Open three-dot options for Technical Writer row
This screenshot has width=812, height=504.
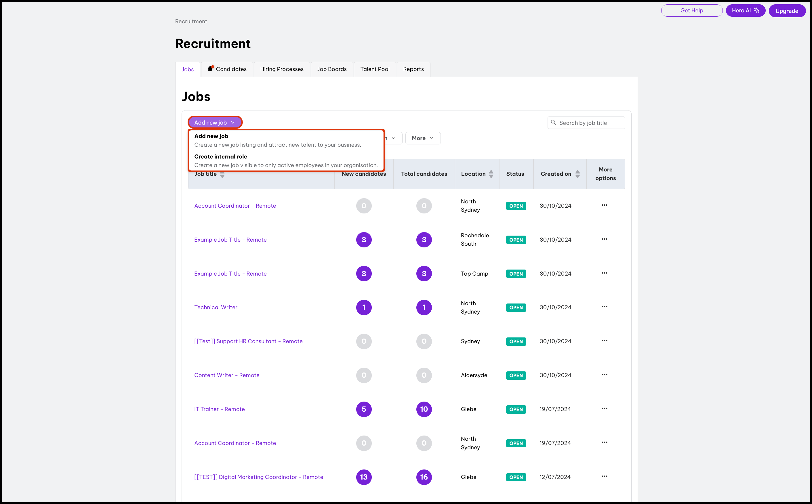604,307
